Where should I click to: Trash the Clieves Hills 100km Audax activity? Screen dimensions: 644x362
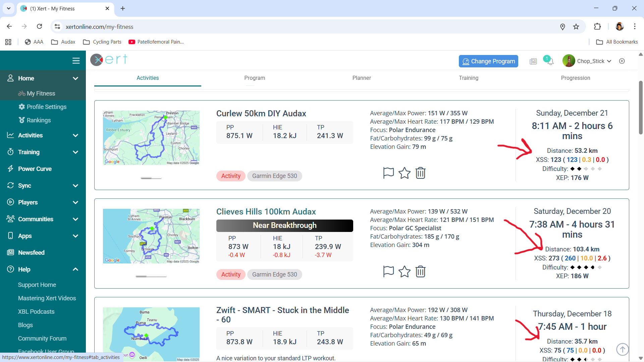tap(420, 271)
